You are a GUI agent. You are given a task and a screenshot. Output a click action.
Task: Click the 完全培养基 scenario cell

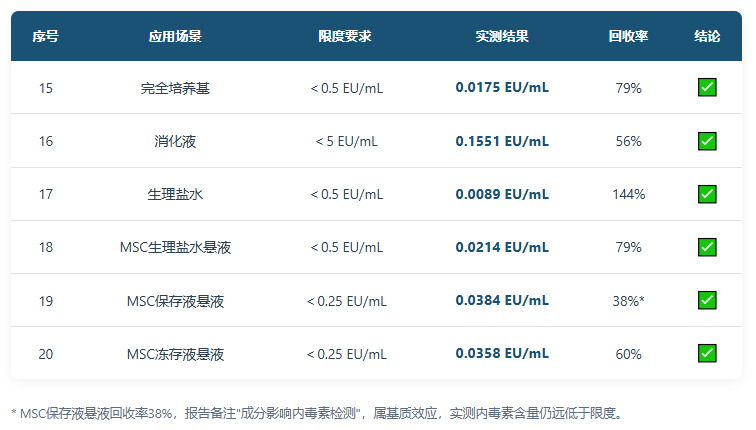pyautogui.click(x=175, y=88)
